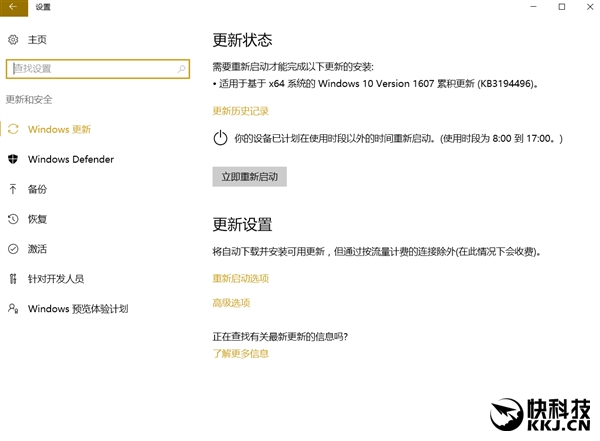Open Windows 预览体验计划 page

click(78, 309)
